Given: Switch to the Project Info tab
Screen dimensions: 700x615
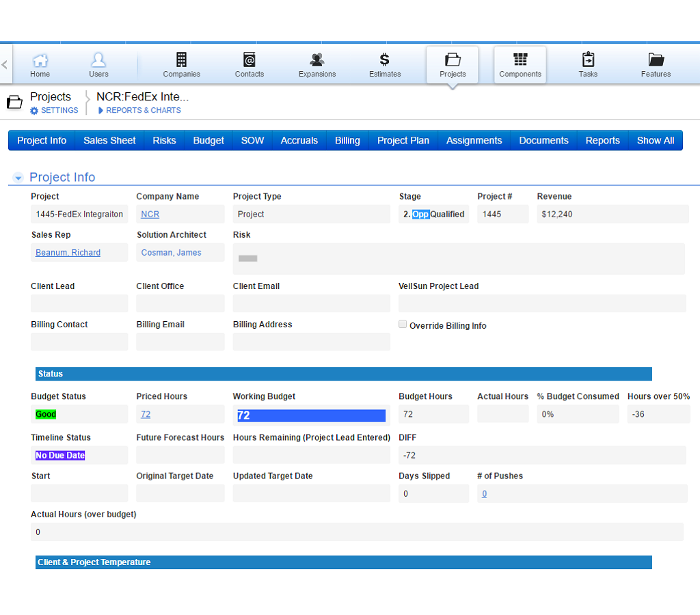Looking at the screenshot, I should tap(42, 141).
